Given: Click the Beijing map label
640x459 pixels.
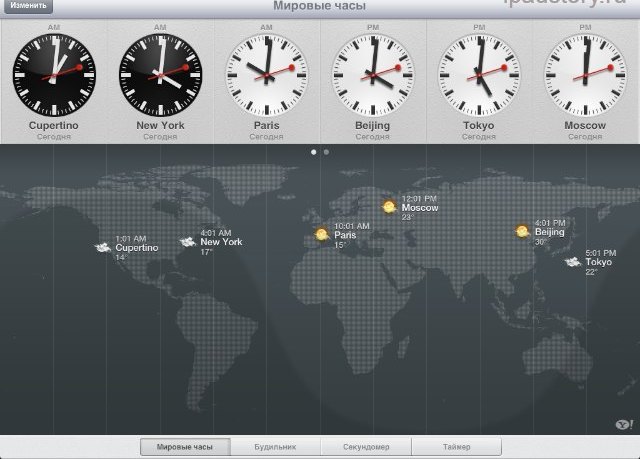Looking at the screenshot, I should tap(550, 232).
